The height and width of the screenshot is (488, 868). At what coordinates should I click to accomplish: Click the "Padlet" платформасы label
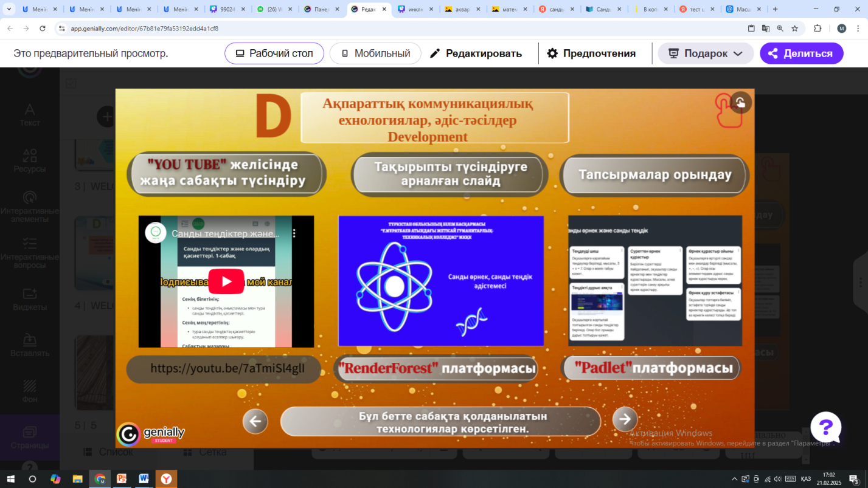(651, 368)
